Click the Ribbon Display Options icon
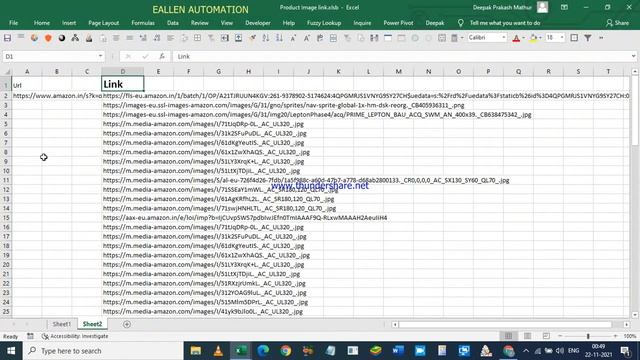Viewport: 640px width, 360px height. tap(564, 7)
